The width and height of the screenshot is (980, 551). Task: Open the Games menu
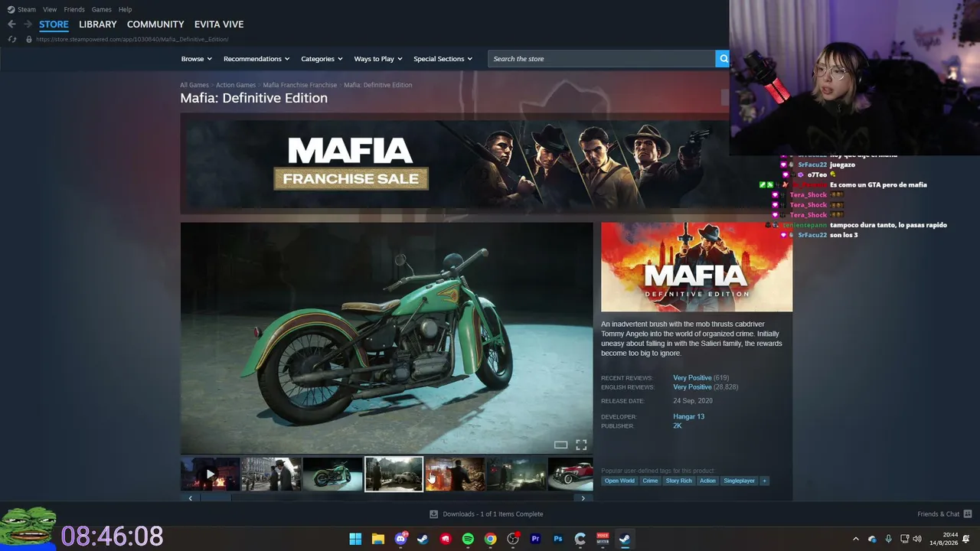click(101, 9)
